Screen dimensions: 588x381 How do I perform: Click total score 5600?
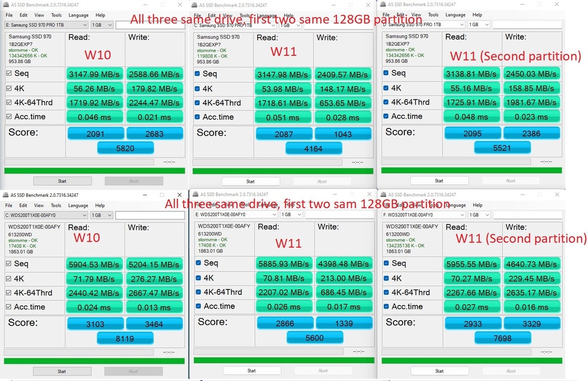[315, 338]
